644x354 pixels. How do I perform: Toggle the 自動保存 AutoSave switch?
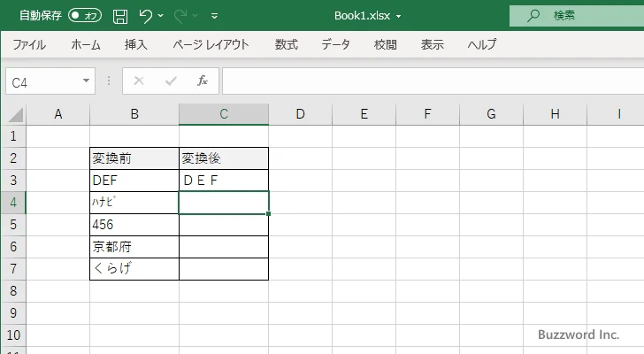point(85,16)
